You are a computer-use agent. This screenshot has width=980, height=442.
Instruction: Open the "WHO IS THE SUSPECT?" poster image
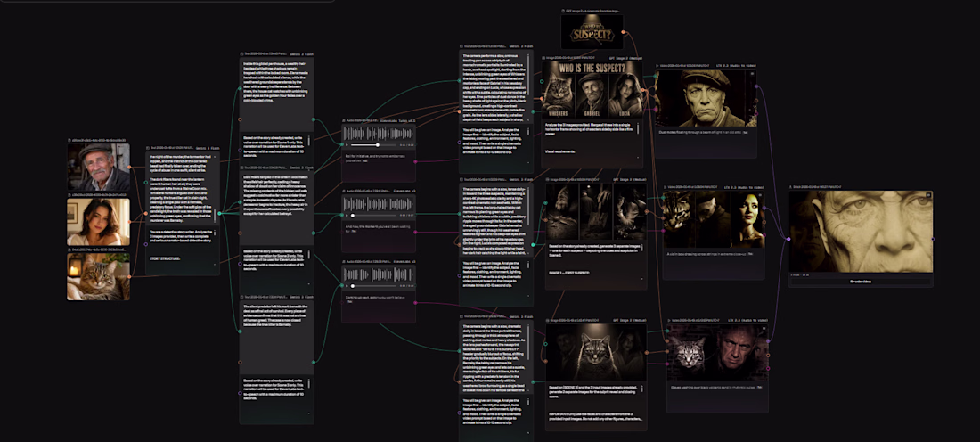click(592, 89)
